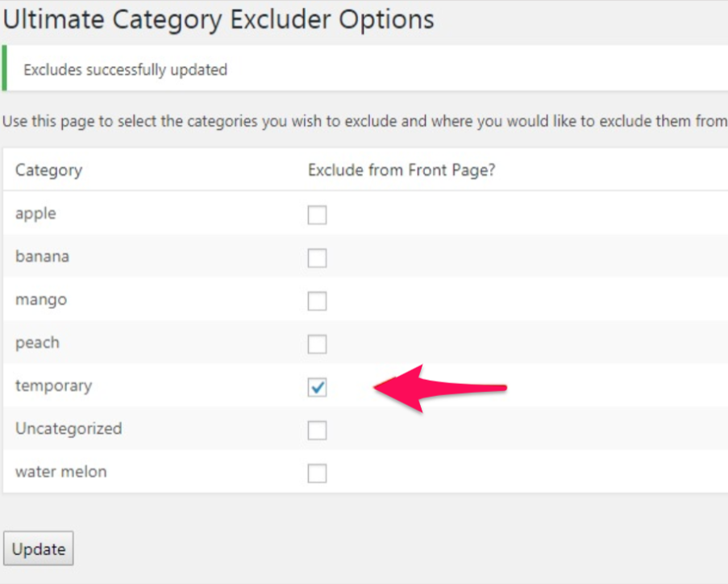Uncheck the temporary category checkbox
Image resolution: width=728 pixels, height=584 pixels.
318,388
